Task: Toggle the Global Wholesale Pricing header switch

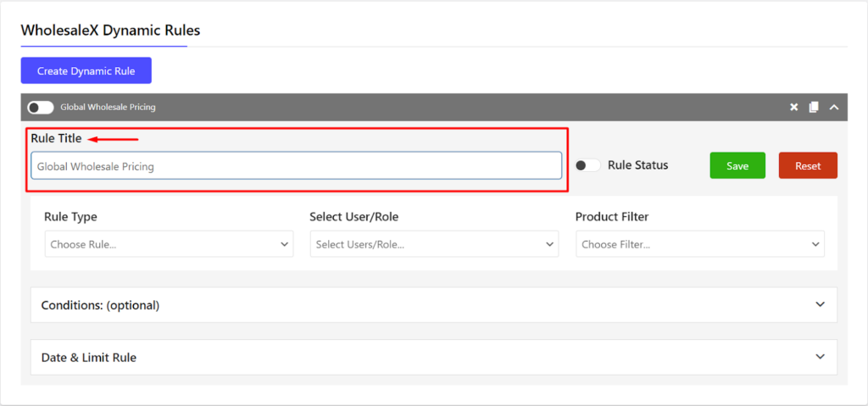Action: coord(41,108)
